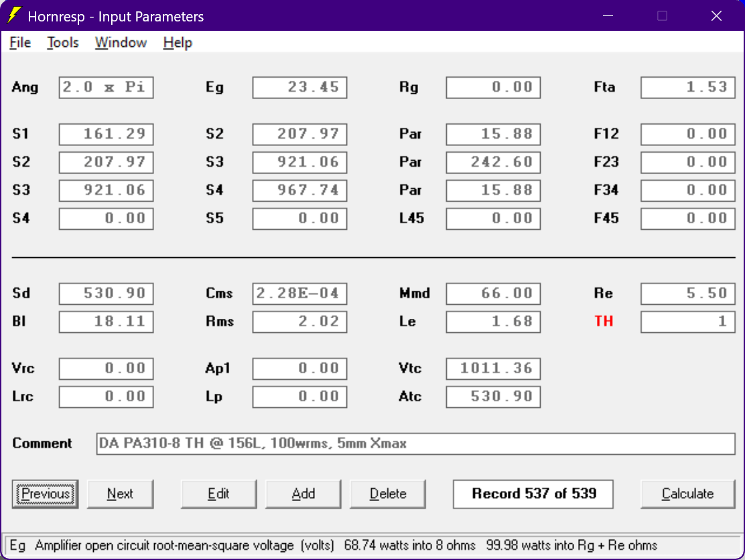Minimize the Hornresp window
The height and width of the screenshot is (560, 745).
[608, 15]
